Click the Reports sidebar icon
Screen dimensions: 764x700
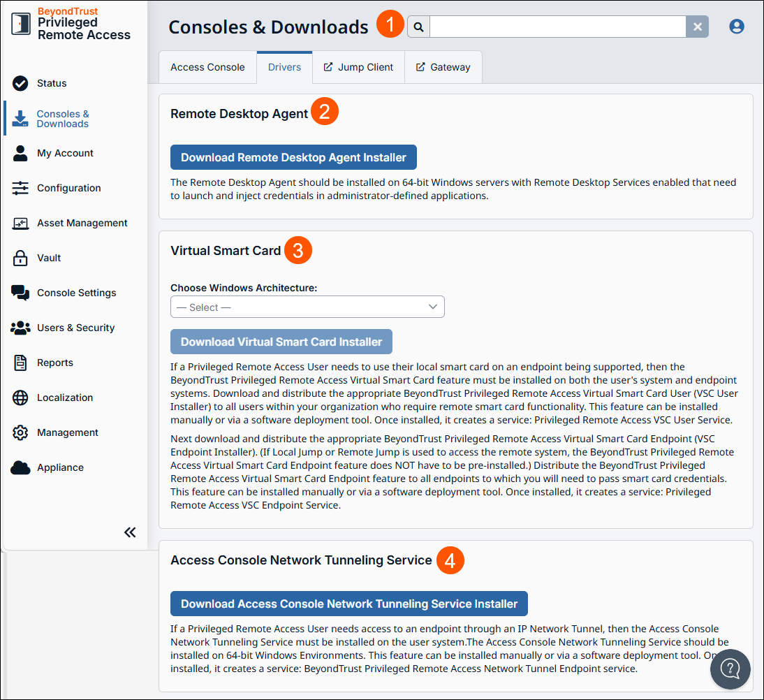click(20, 362)
